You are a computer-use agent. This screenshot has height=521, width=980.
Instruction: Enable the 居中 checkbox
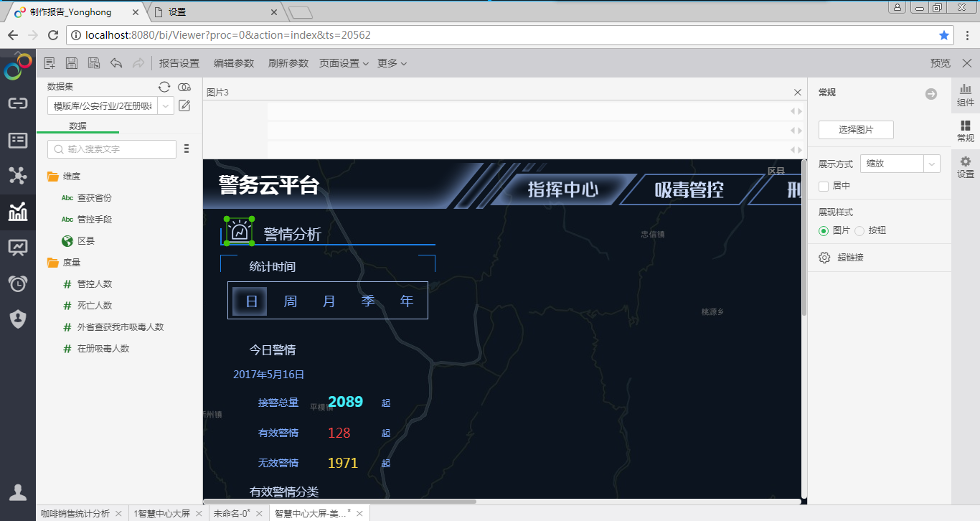pyautogui.click(x=824, y=186)
